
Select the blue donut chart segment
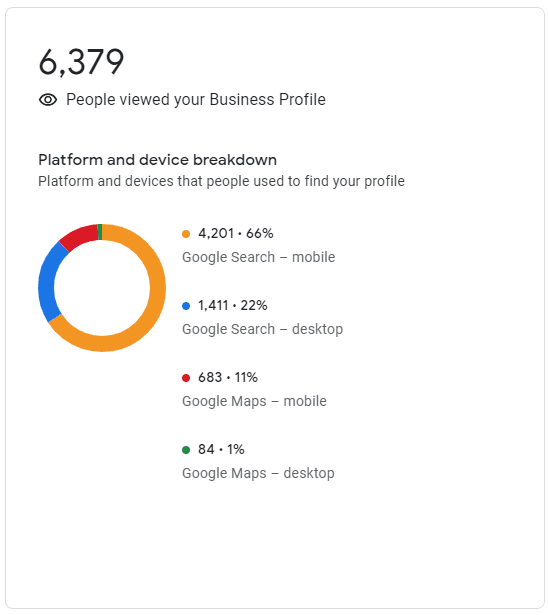(x=47, y=280)
